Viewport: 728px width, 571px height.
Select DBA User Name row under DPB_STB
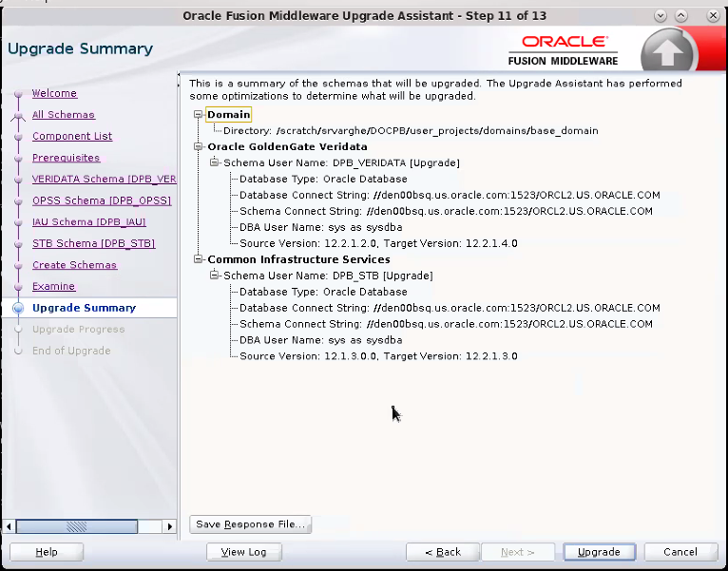pyautogui.click(x=321, y=340)
